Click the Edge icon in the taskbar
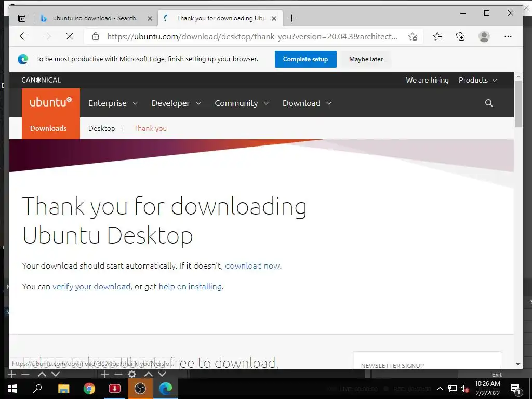The width and height of the screenshot is (532, 399). tap(166, 389)
